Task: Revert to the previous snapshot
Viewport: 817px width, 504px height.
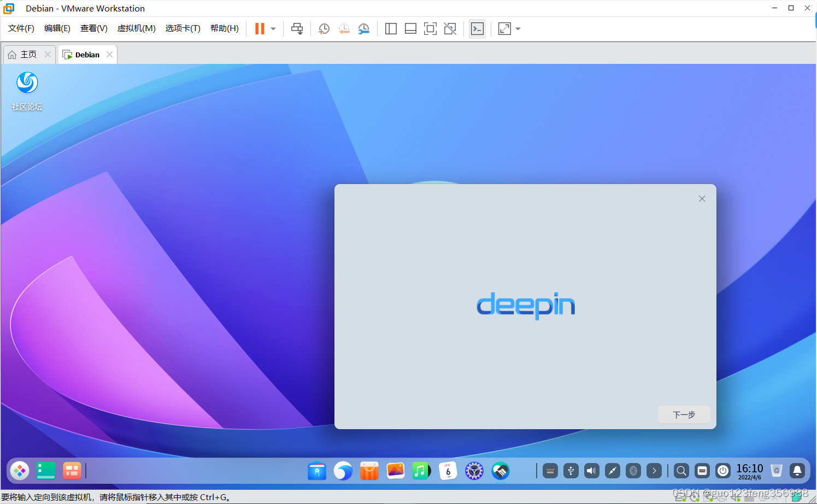Action: 344,29
